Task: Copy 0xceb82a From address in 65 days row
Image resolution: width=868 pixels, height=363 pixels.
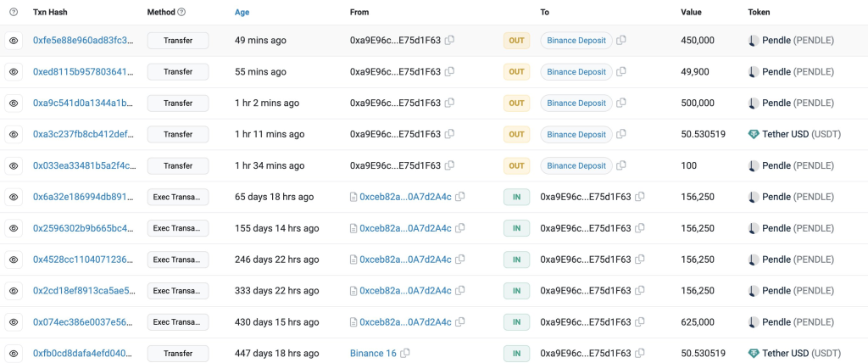Action: click(x=460, y=197)
